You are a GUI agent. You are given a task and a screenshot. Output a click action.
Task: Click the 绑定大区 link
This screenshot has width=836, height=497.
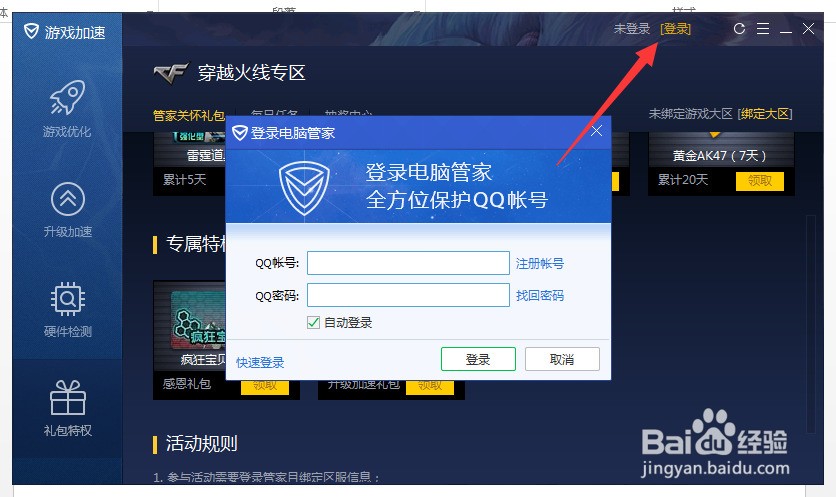765,114
